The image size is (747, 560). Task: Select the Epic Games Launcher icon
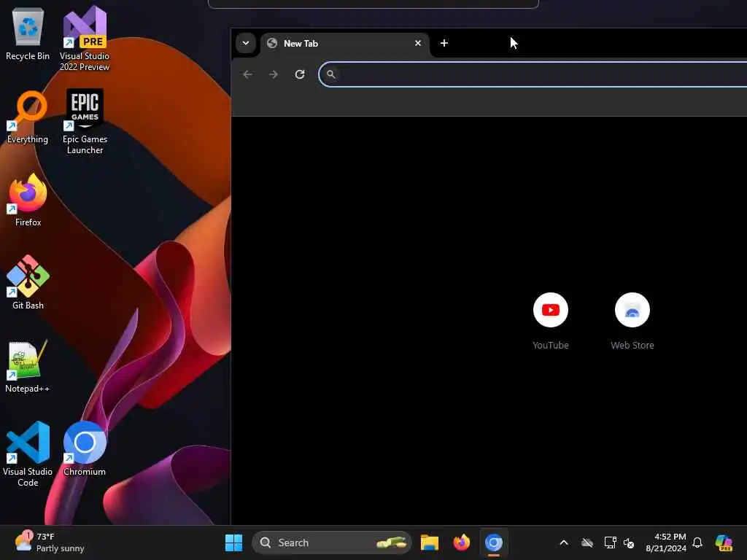click(85, 122)
